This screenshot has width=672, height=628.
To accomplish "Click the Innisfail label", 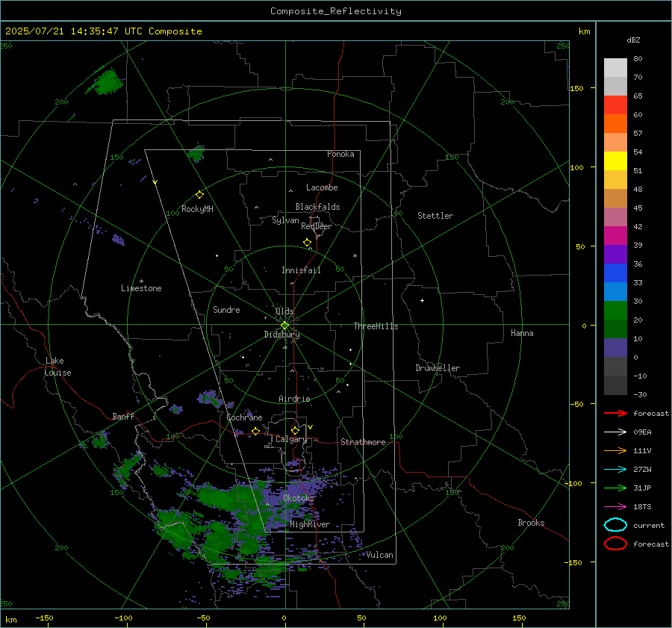I will tap(301, 270).
